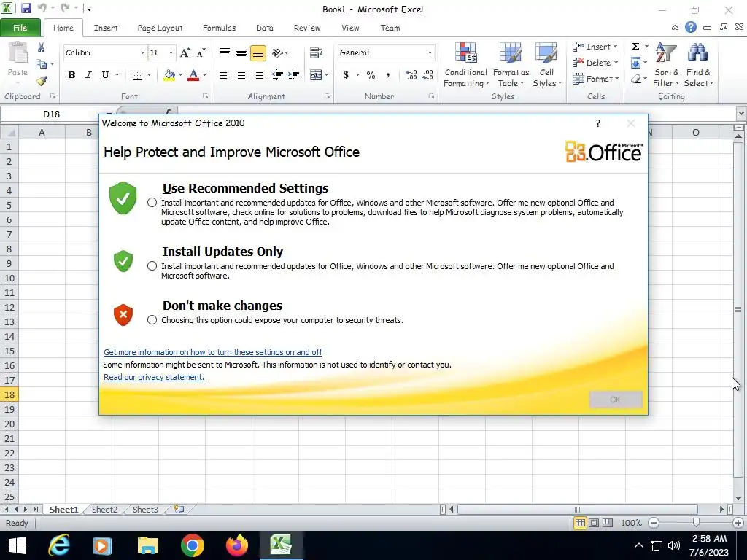Click the Name Box showing D18
The image size is (747, 560).
pyautogui.click(x=52, y=114)
